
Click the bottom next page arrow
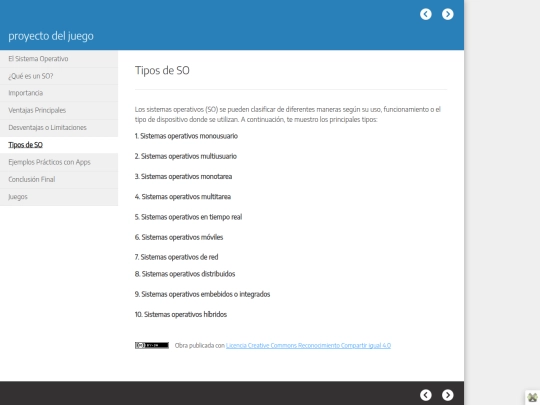[x=448, y=395]
